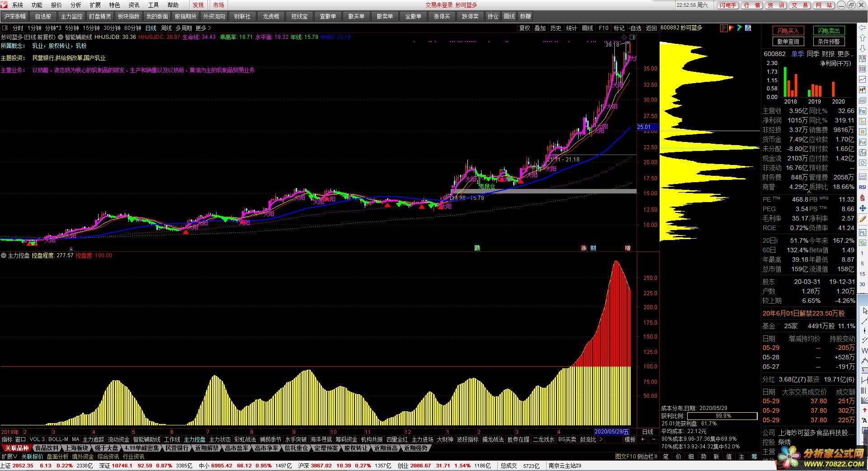Viewport: 868px width, 471px height.
Task: Expand the 更多 > period options
Action: (203, 28)
